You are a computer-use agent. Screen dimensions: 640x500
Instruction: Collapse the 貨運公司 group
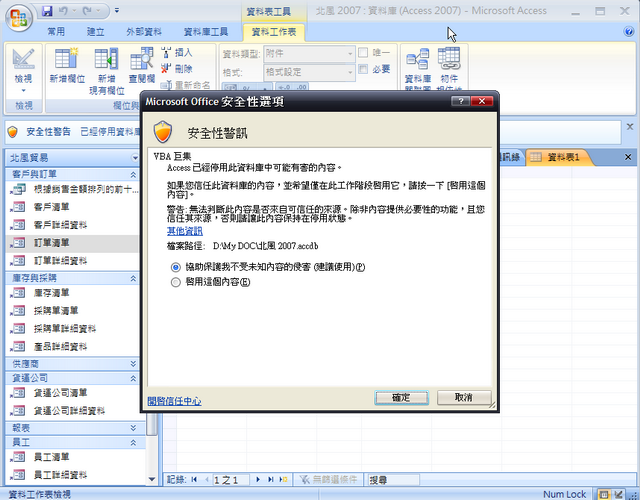coord(133,378)
